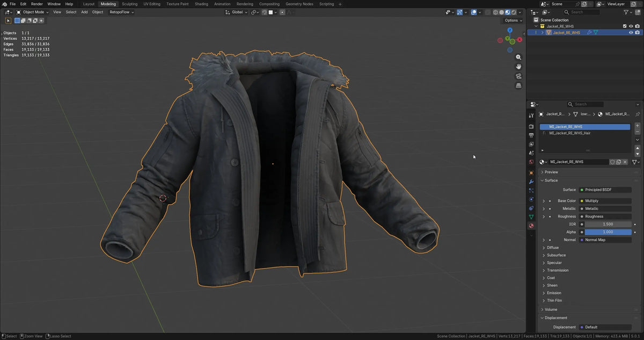Switch perspective/orthographic grid icon
This screenshot has width=644, height=340.
(x=518, y=85)
